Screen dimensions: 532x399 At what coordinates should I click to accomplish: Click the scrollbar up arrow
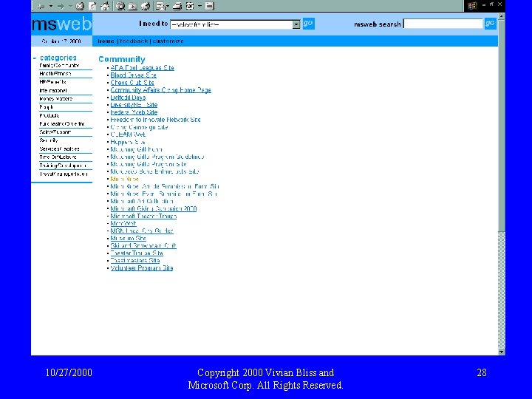(x=502, y=16)
